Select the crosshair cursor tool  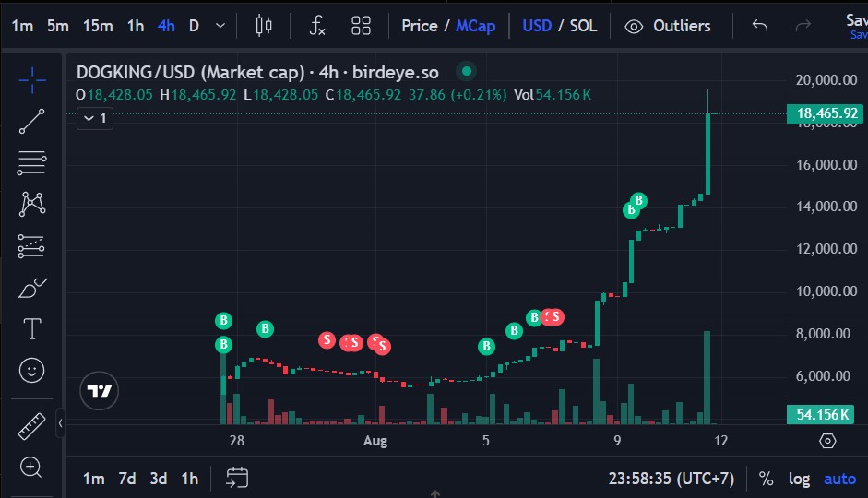[32, 80]
